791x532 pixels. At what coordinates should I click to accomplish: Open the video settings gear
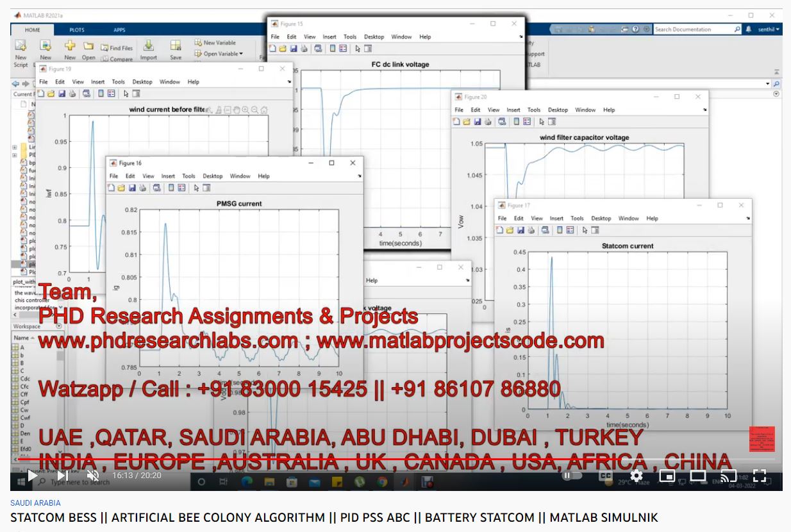click(637, 476)
